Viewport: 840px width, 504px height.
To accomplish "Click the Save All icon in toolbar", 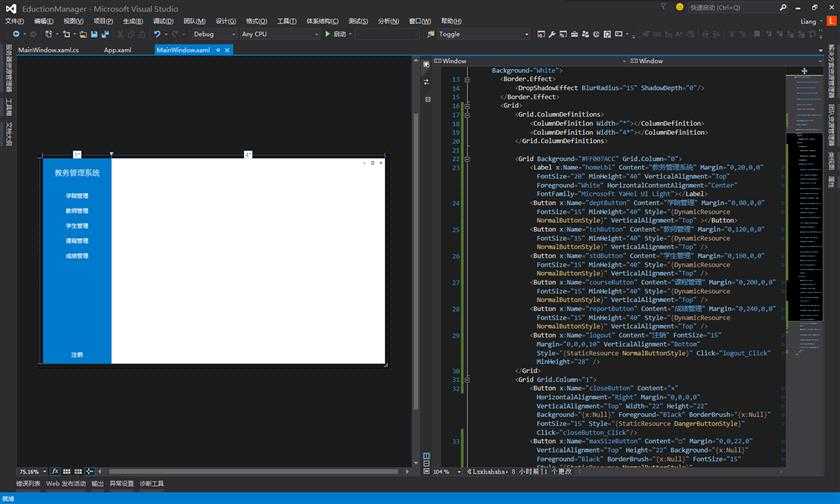I will pyautogui.click(x=105, y=34).
